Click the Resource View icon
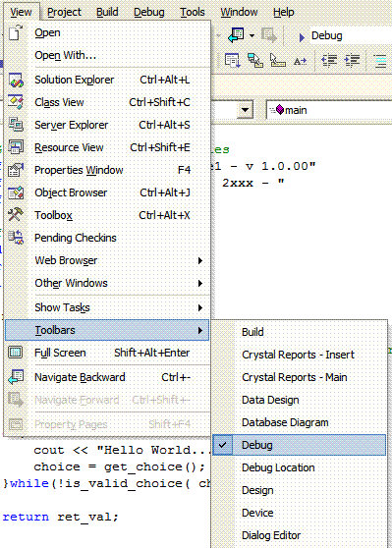Viewport: 392px width, 548px height. pos(16,147)
